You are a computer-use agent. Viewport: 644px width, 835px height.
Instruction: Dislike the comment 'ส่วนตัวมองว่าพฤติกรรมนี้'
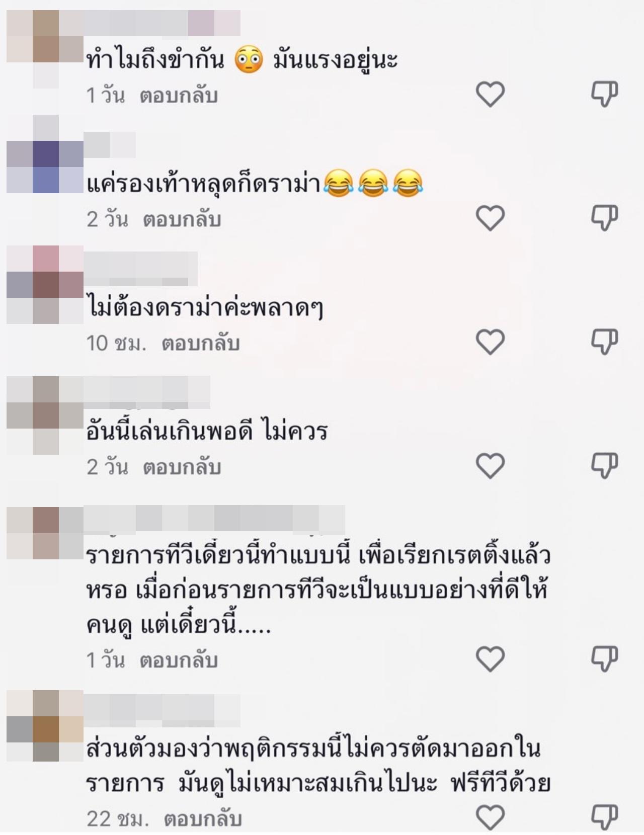pos(604,817)
